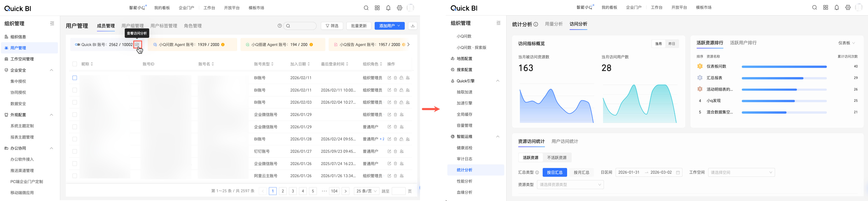The height and width of the screenshot is (201, 868).
Task: Click transfer-user icon in row joined 2026/02/03
Action: click(x=408, y=102)
